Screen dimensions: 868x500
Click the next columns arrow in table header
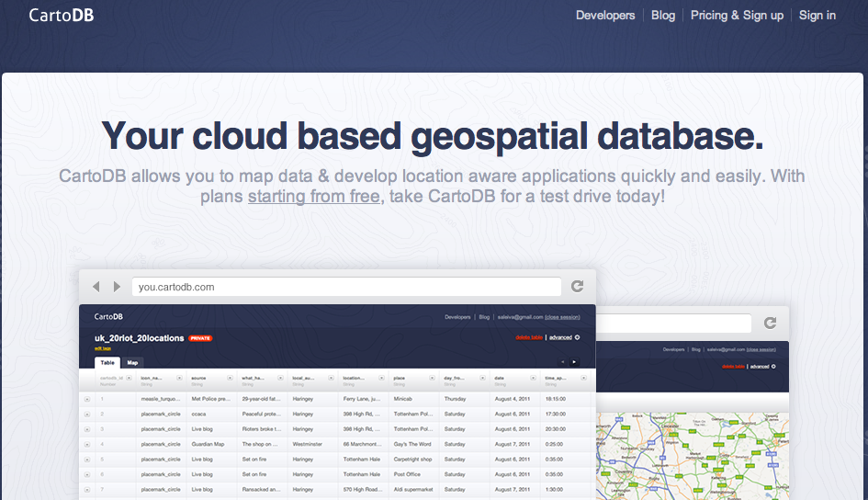pos(574,362)
